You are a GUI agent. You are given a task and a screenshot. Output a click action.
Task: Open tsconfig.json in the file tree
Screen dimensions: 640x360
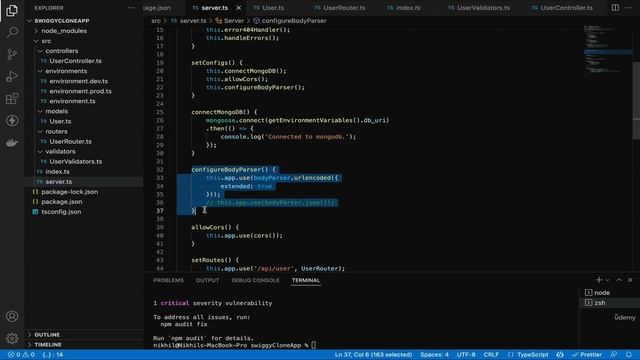61,212
